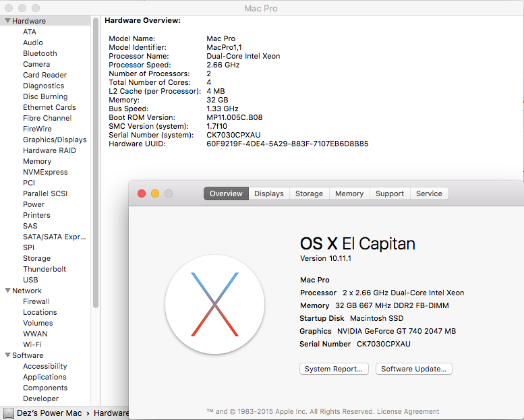Select Wi-Fi under Network
The width and height of the screenshot is (524, 420).
(32, 344)
